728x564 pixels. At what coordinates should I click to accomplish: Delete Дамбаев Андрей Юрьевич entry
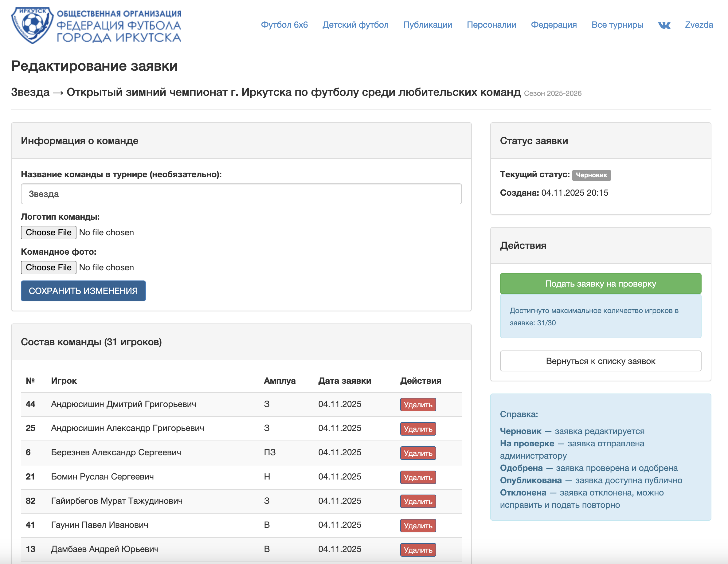click(418, 550)
